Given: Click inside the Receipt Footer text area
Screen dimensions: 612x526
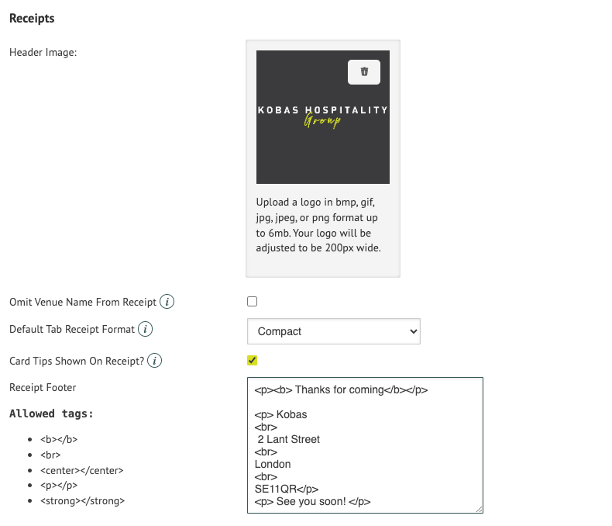Looking at the screenshot, I should (365, 445).
